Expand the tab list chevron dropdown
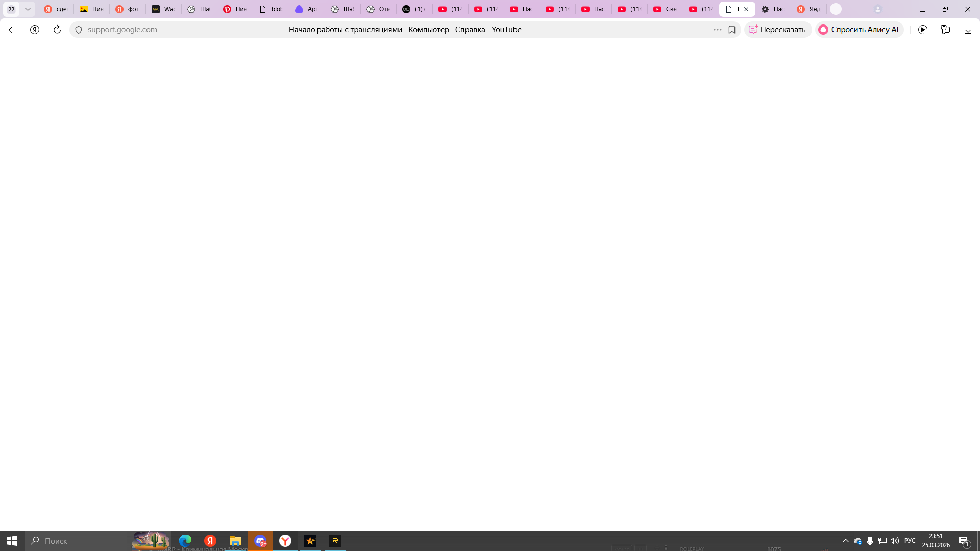 [28, 9]
